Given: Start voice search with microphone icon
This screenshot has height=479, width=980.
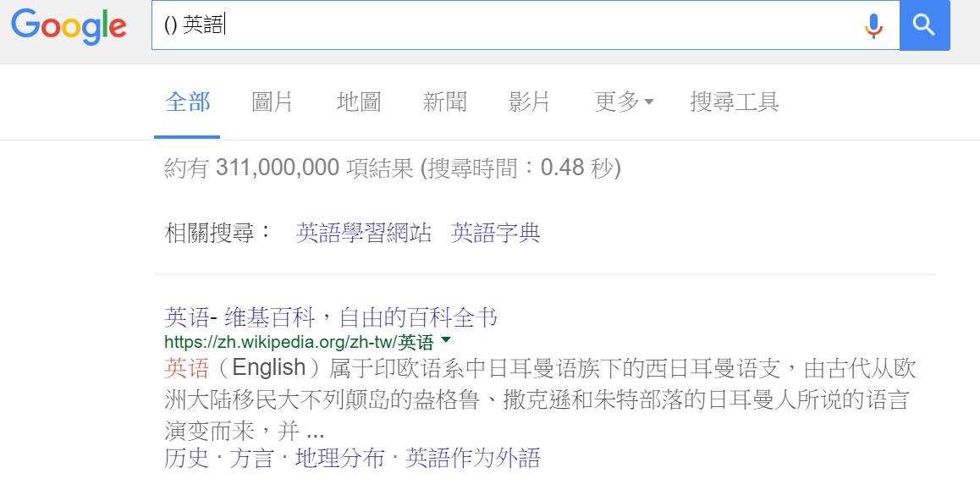Looking at the screenshot, I should pyautogui.click(x=873, y=25).
